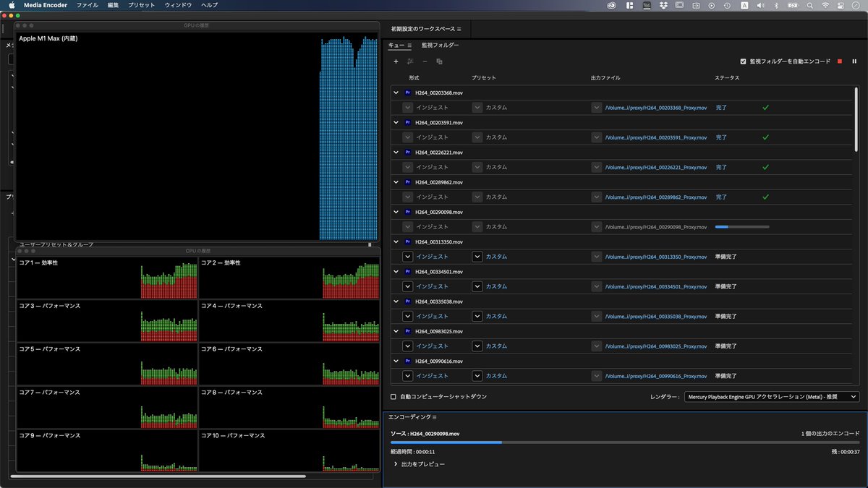Open the Wi-Fi menu bar icon

[825, 5]
